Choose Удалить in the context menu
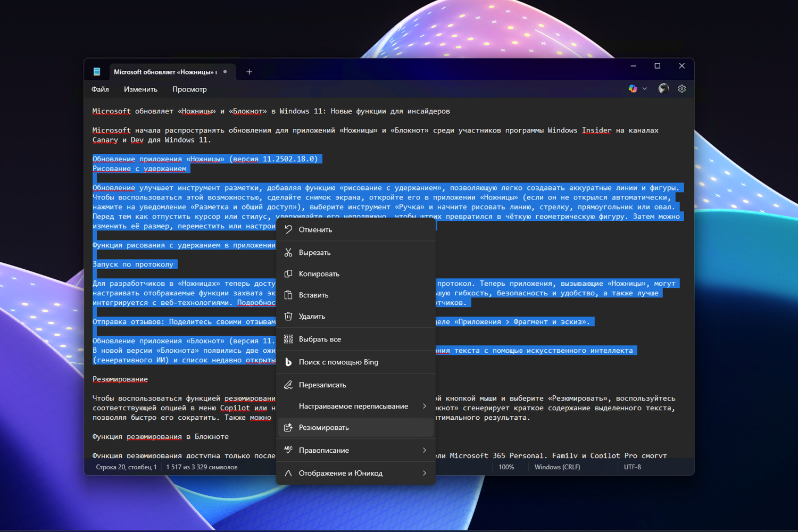 click(356, 317)
